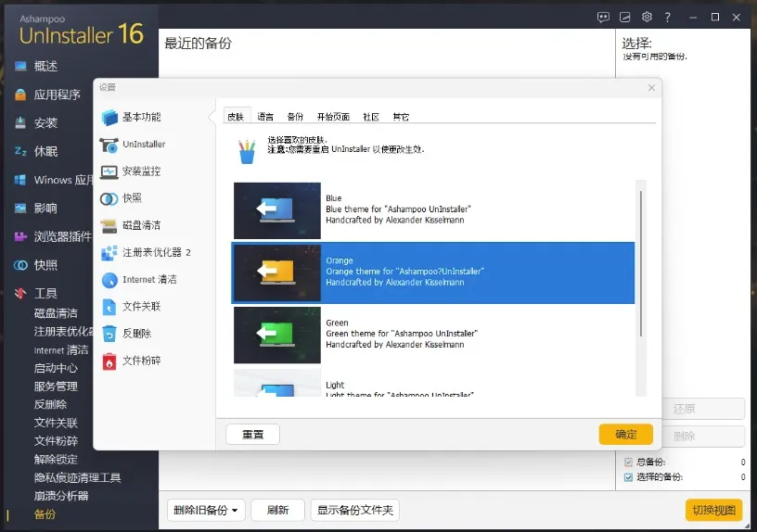Switch to the 其它 tab
This screenshot has height=532, width=757.
point(401,116)
